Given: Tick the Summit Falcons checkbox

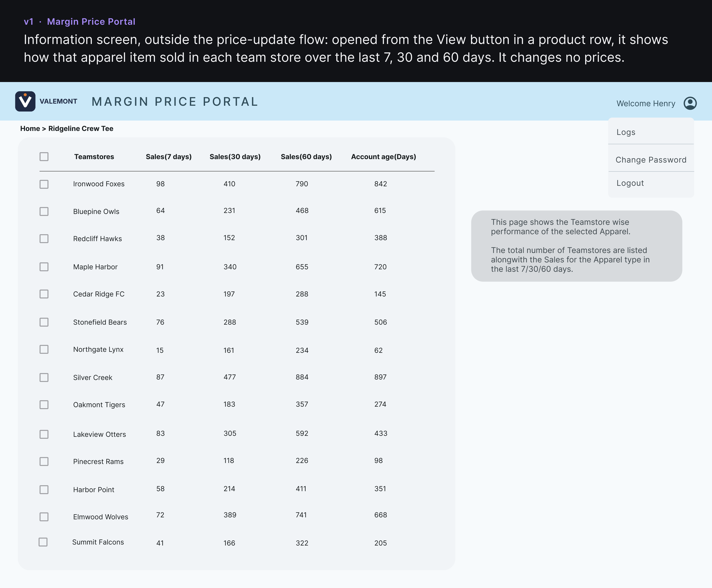Looking at the screenshot, I should [x=43, y=542].
